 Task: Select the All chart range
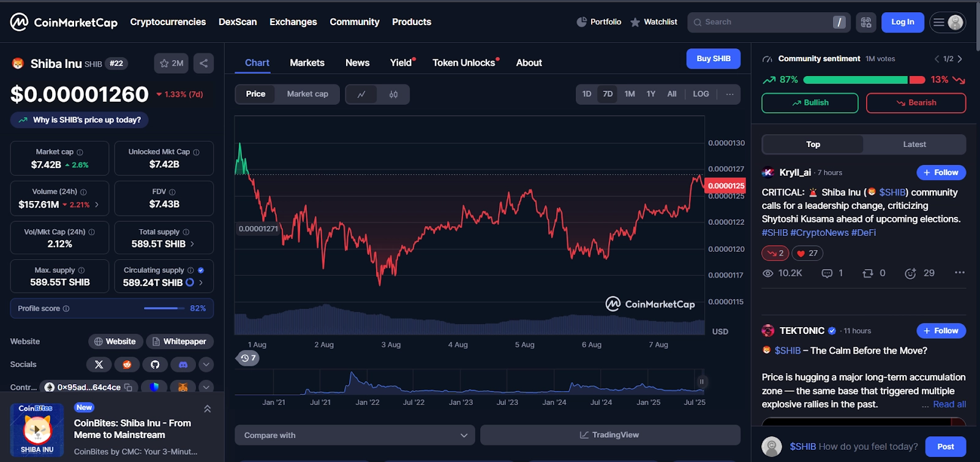[672, 94]
